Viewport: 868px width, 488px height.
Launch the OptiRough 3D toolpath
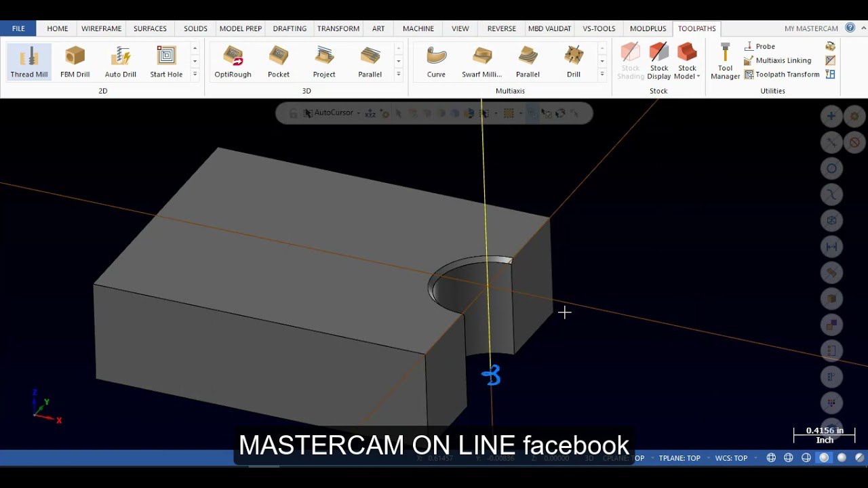[233, 62]
